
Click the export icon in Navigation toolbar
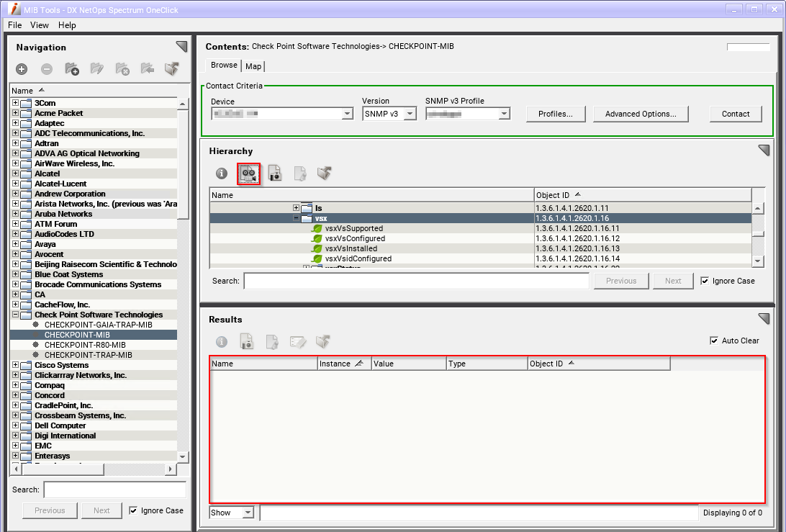click(x=171, y=69)
